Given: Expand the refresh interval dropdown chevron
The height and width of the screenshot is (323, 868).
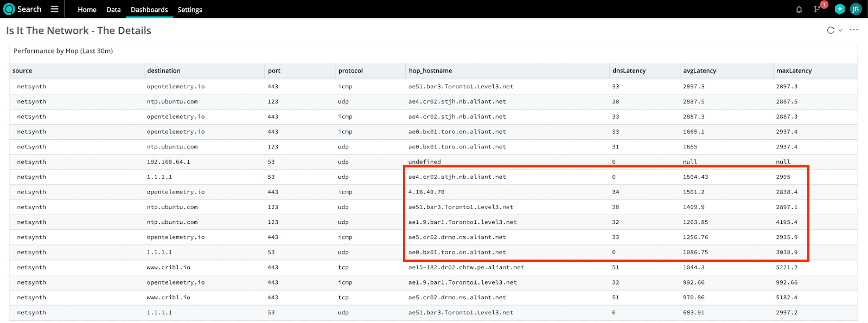Looking at the screenshot, I should click(x=840, y=30).
